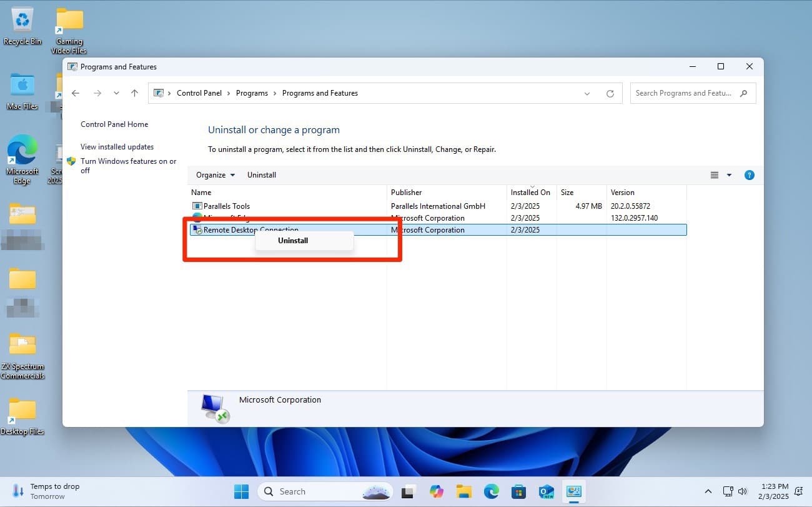Click the magnifier icon in search box
This screenshot has height=507, width=812.
(x=743, y=93)
